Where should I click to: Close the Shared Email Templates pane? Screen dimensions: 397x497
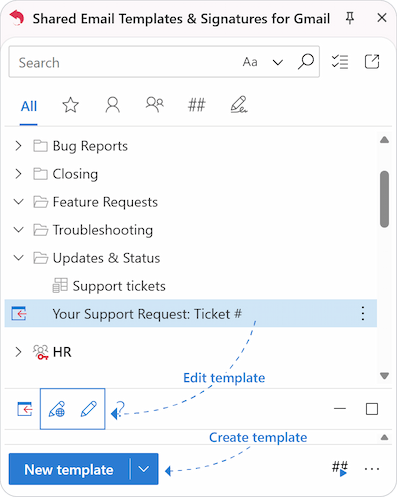tap(382, 18)
